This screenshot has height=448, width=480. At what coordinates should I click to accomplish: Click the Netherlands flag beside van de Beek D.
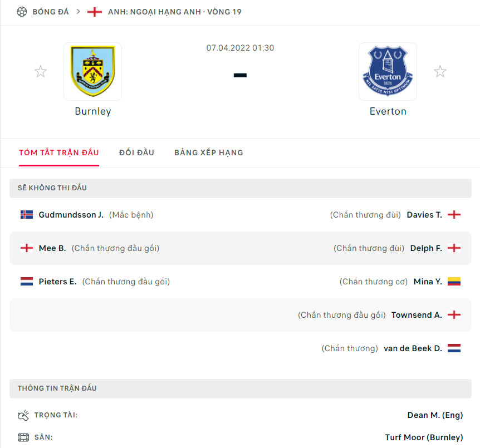[x=454, y=348]
